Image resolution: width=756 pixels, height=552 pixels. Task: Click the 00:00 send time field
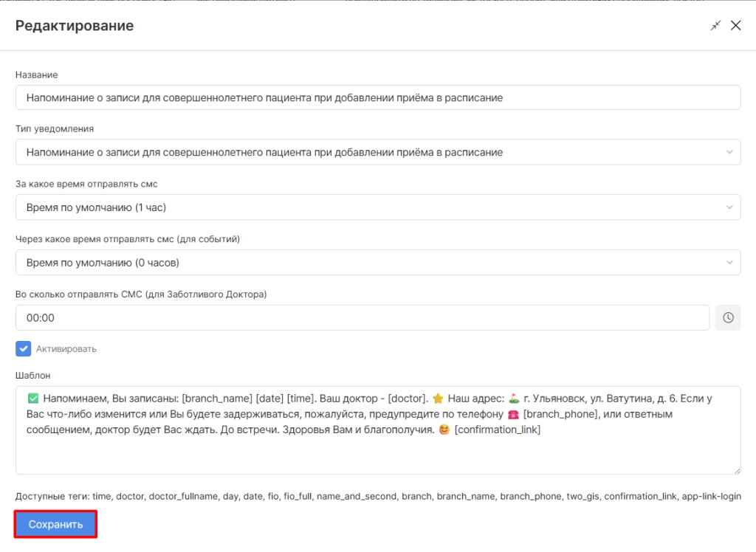tap(362, 318)
